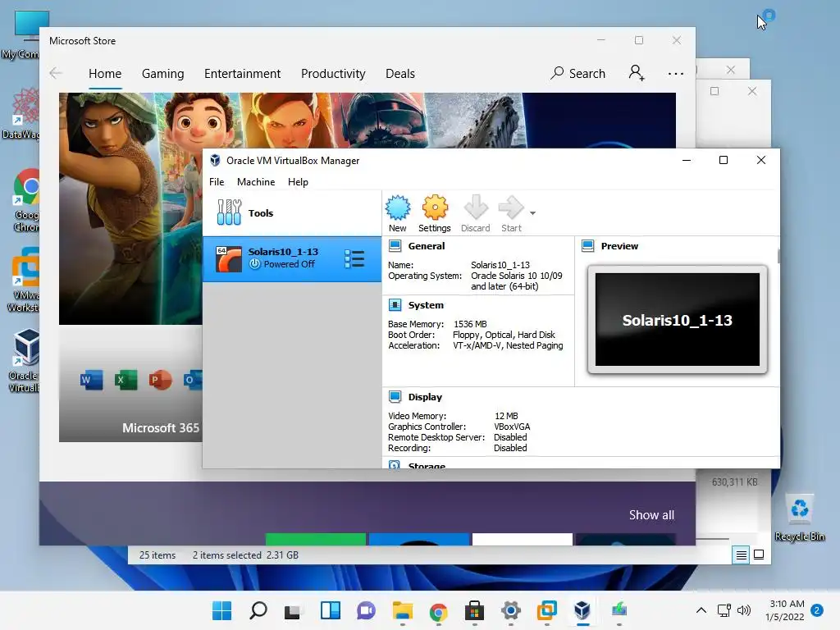
Task: Click the Solaris10_1-13 preview thumbnail
Action: tap(677, 320)
